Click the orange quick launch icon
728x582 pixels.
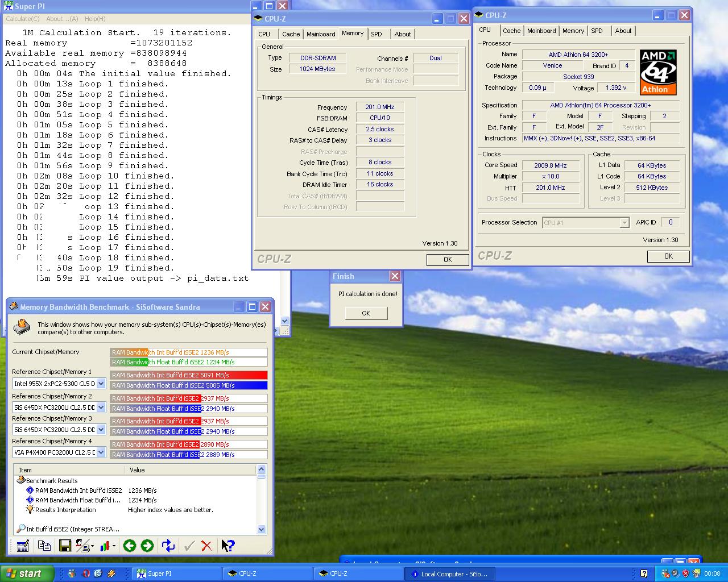point(111,573)
